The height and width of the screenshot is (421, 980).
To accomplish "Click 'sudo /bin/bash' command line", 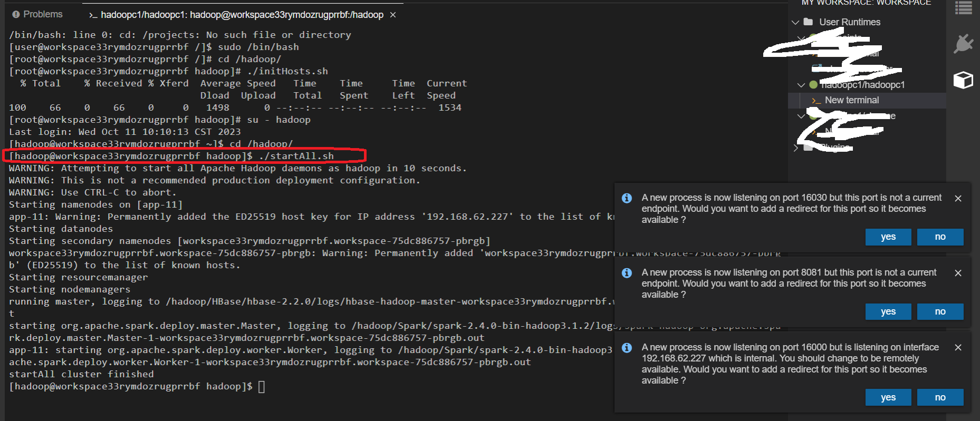I will coord(258,47).
